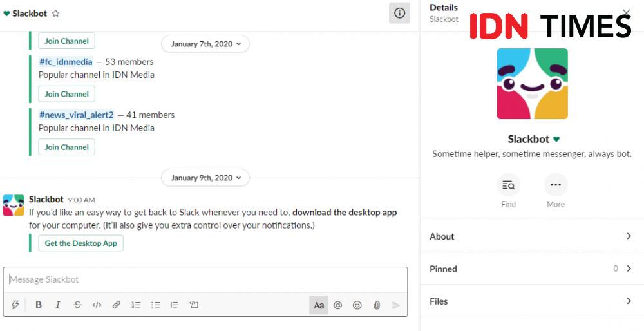
Task: Open the January 7th, 2020 date dropdown
Action: pos(205,44)
